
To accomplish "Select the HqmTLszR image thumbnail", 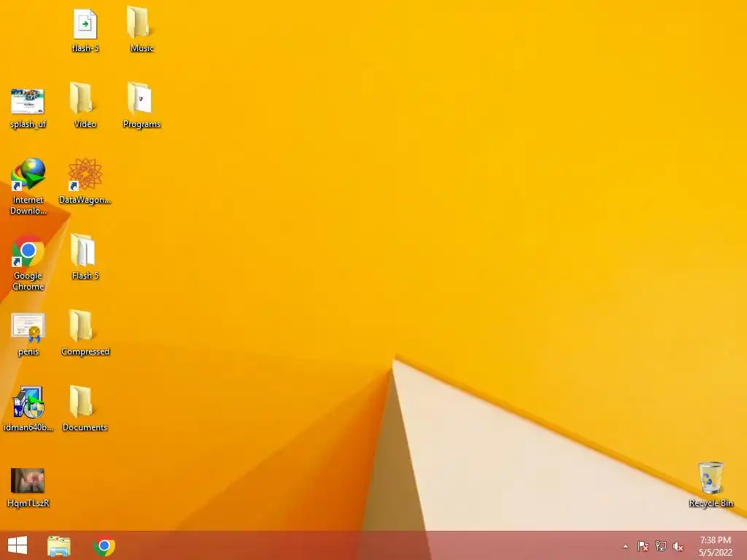I will pyautogui.click(x=28, y=480).
